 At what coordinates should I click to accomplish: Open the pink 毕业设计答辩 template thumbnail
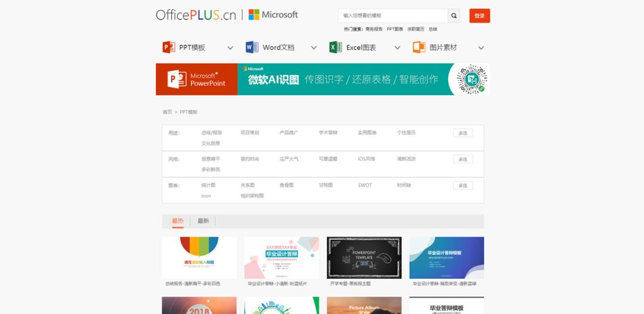281,258
